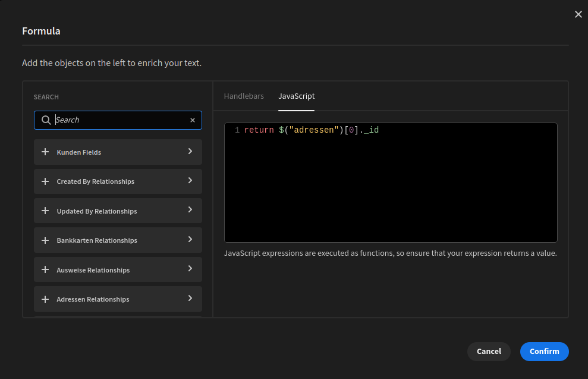Expand the Bankkarten Relationships entry

point(190,240)
